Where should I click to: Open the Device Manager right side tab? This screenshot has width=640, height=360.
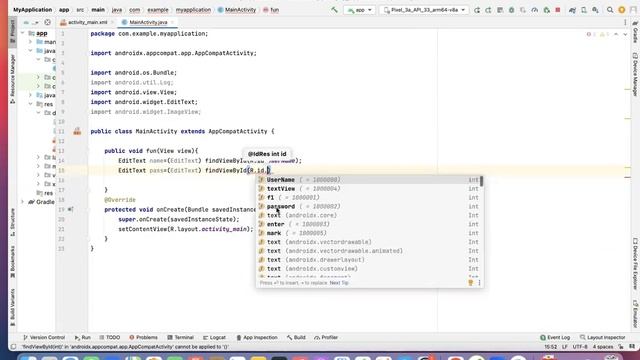coord(635,75)
